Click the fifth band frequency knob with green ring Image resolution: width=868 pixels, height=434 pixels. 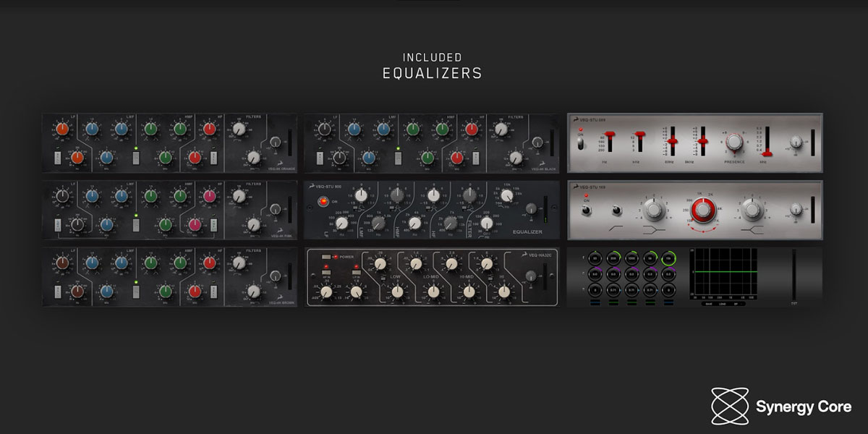(x=668, y=258)
